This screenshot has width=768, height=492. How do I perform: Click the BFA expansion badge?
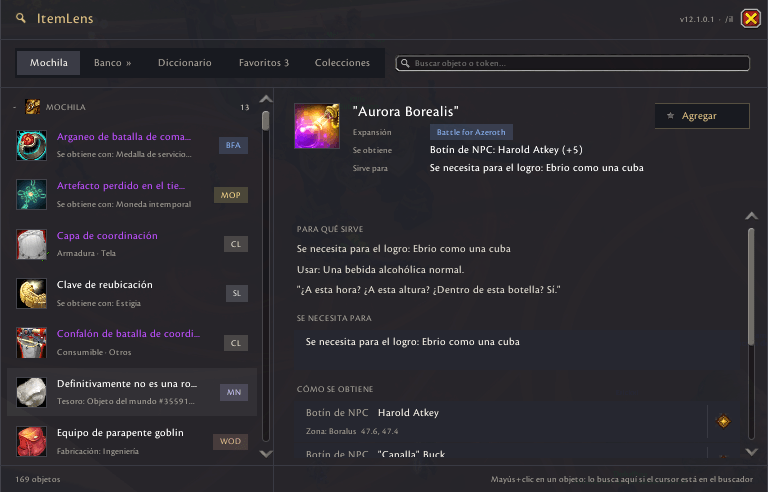click(233, 145)
